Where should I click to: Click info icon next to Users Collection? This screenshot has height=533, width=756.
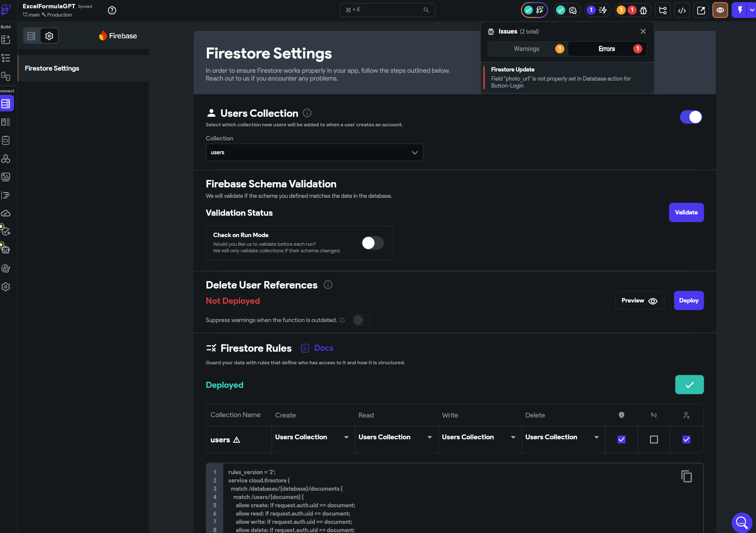[x=307, y=113]
